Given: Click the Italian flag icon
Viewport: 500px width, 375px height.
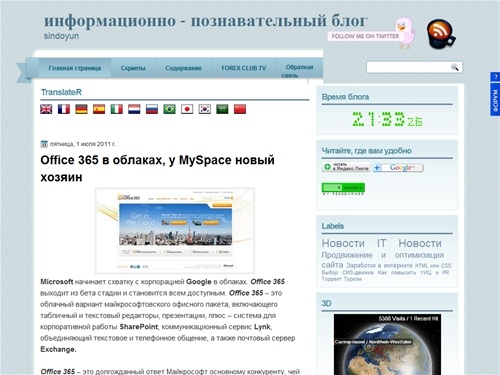Looking at the screenshot, I should click(117, 109).
